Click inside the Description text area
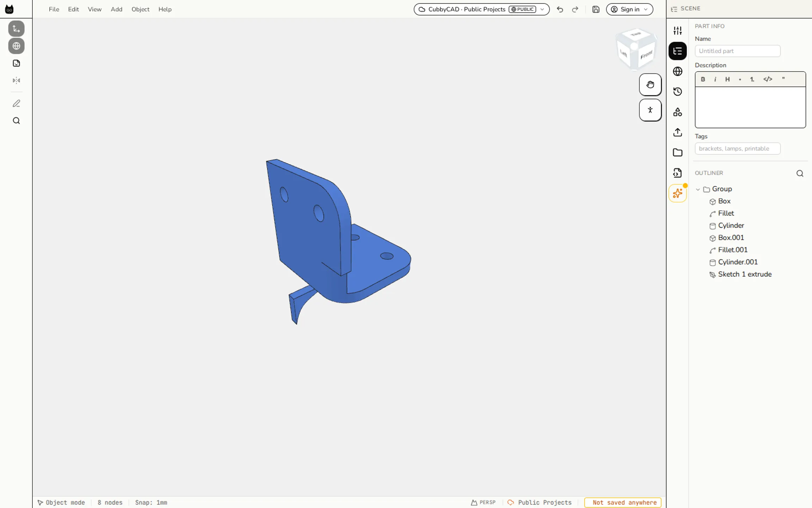812x508 pixels. 750,107
